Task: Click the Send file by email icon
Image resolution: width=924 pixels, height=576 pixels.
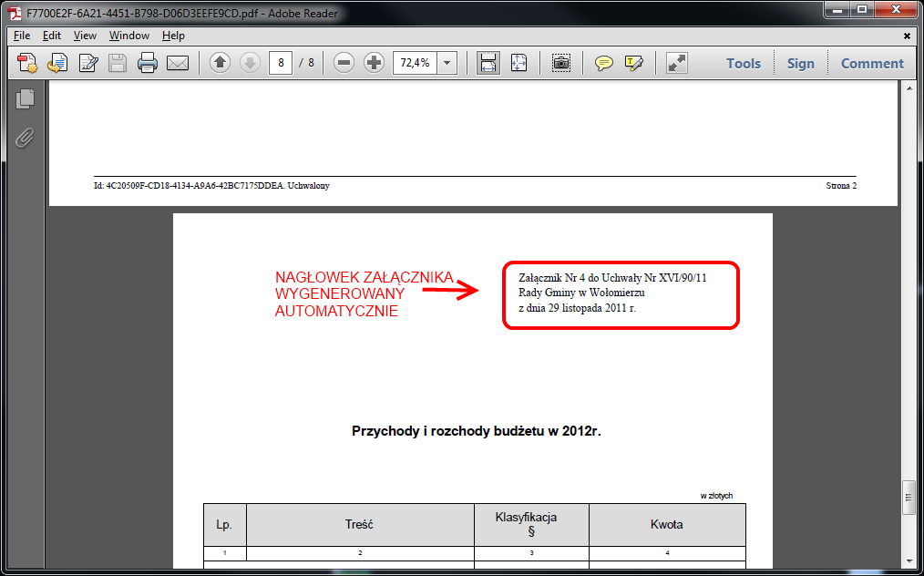Action: 178,63
